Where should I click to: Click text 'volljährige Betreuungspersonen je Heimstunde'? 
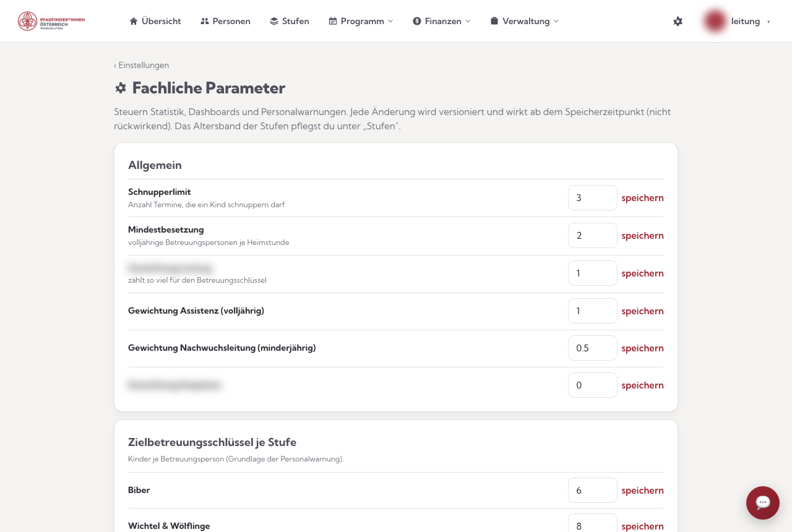pyautogui.click(x=209, y=242)
